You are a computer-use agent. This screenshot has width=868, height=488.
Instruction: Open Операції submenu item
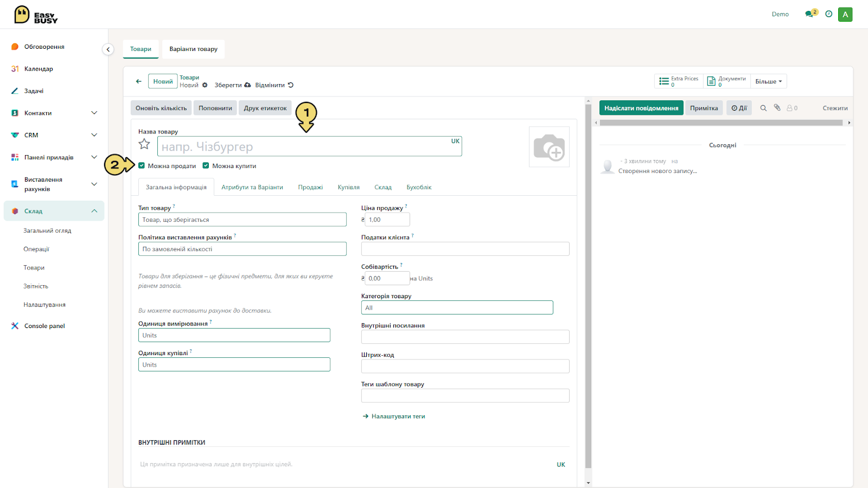click(x=36, y=249)
